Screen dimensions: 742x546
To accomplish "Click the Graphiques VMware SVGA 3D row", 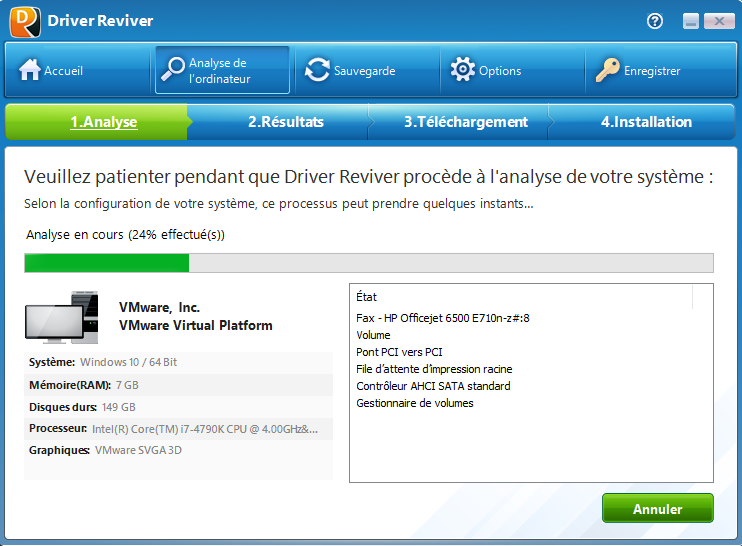I will (178, 450).
